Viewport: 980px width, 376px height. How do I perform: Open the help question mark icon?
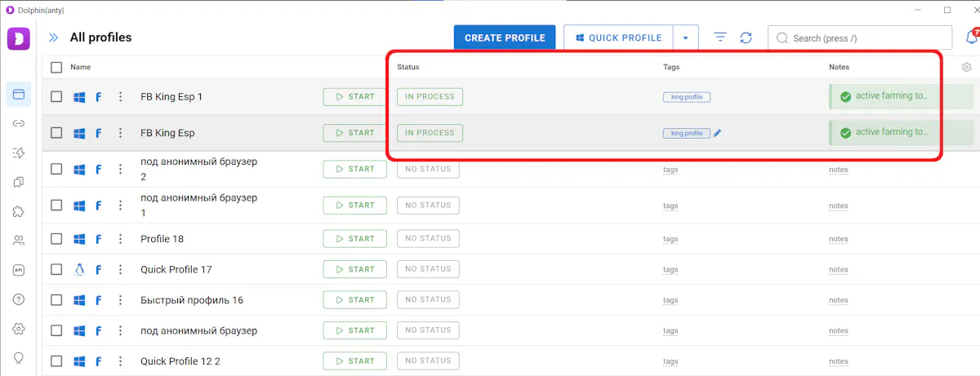pyautogui.click(x=18, y=299)
